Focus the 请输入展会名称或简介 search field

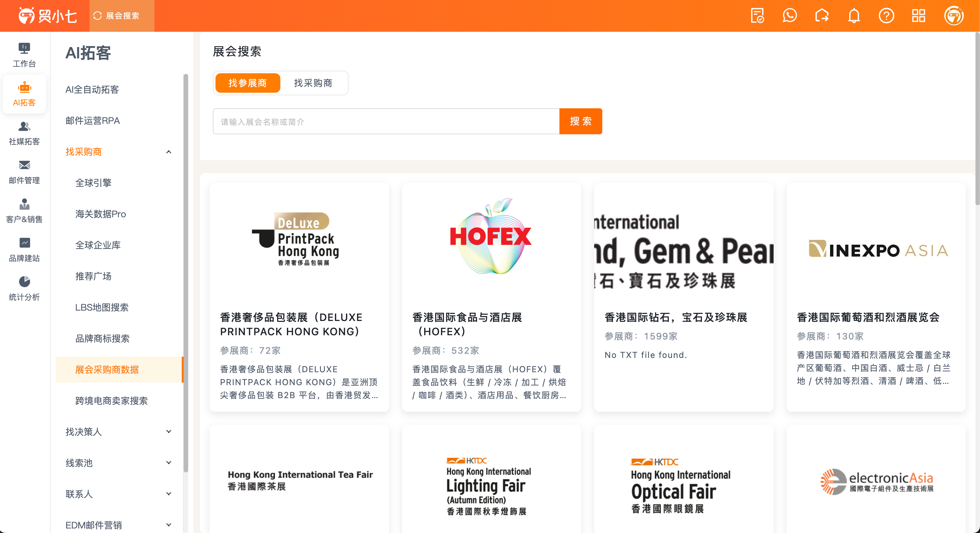pyautogui.click(x=386, y=121)
